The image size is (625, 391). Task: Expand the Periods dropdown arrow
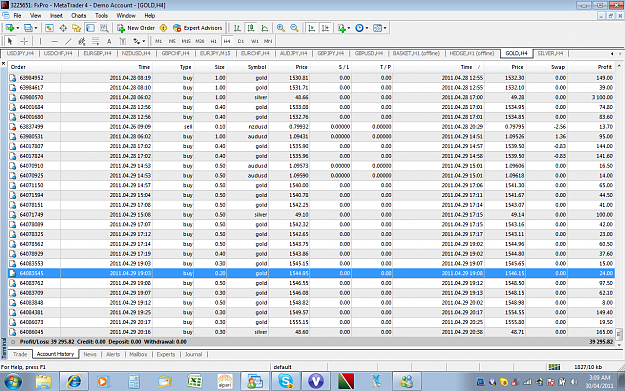(367, 28)
